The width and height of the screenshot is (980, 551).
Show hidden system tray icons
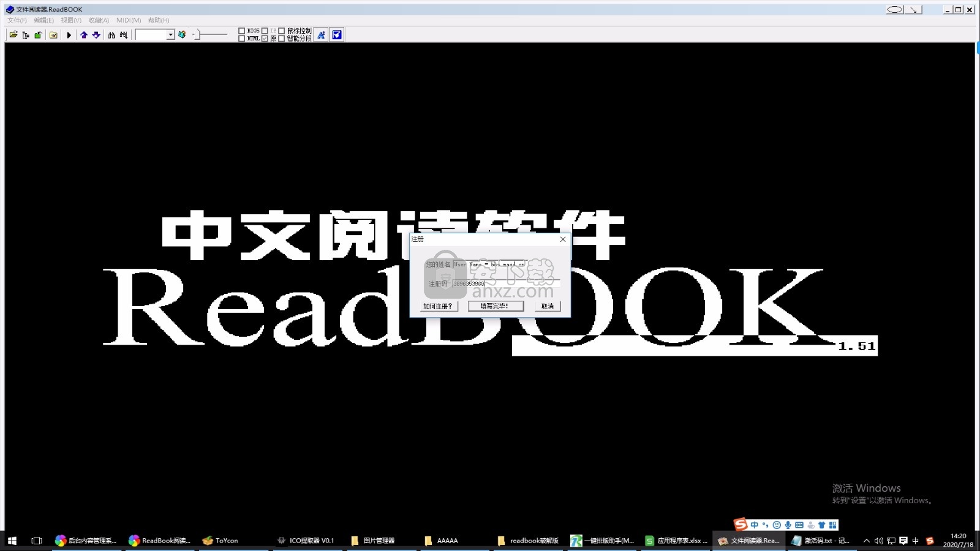867,541
